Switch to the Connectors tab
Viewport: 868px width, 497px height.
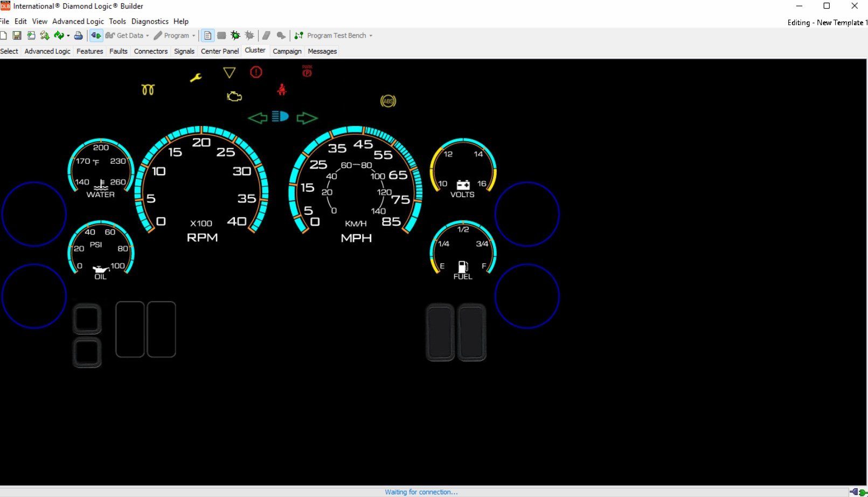pyautogui.click(x=150, y=51)
